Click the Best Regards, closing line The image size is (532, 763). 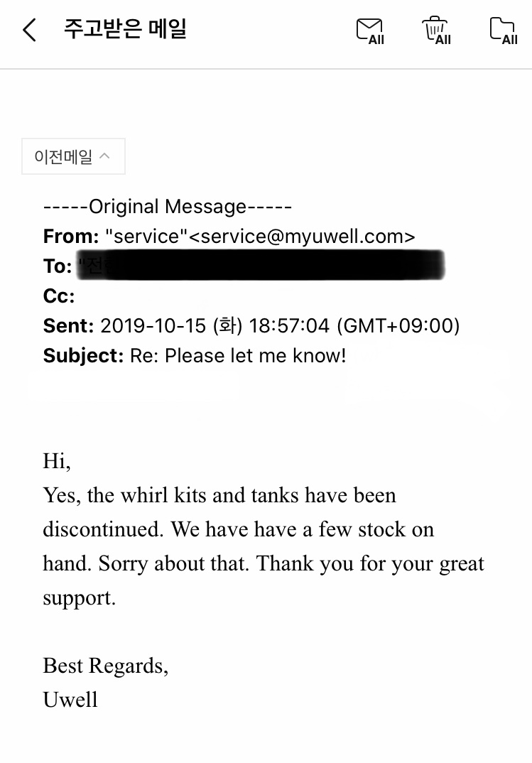tap(106, 666)
